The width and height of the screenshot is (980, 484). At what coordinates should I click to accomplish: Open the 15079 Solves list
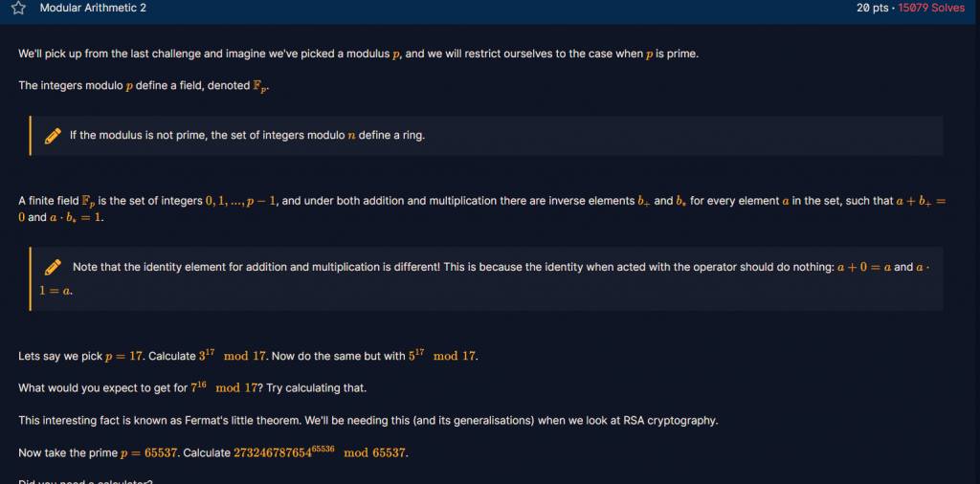[931, 9]
